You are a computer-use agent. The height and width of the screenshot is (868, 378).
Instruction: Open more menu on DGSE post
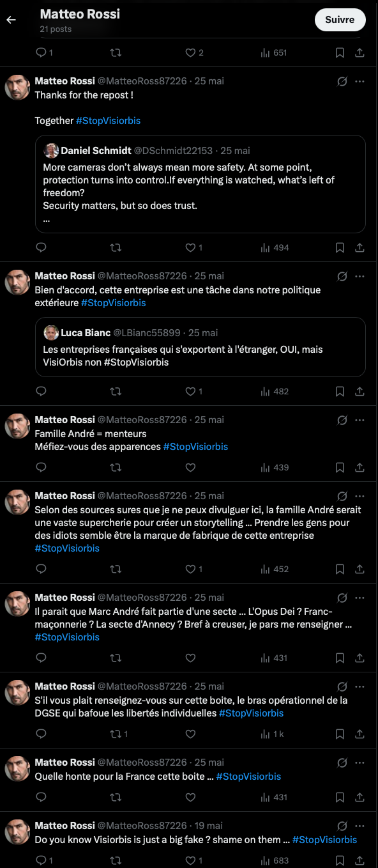[x=359, y=686]
